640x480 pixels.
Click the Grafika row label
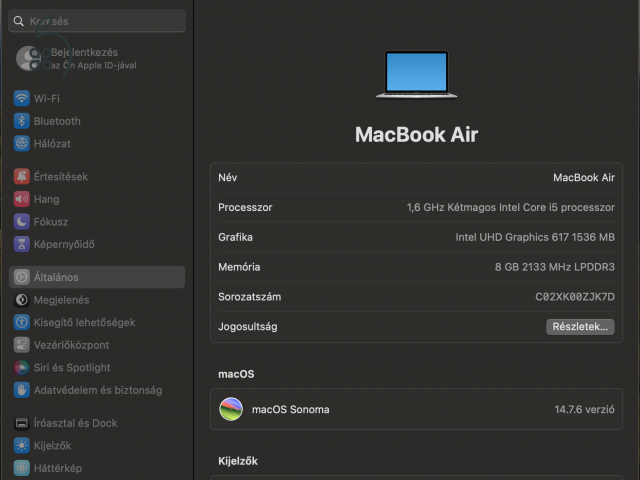tap(235, 237)
